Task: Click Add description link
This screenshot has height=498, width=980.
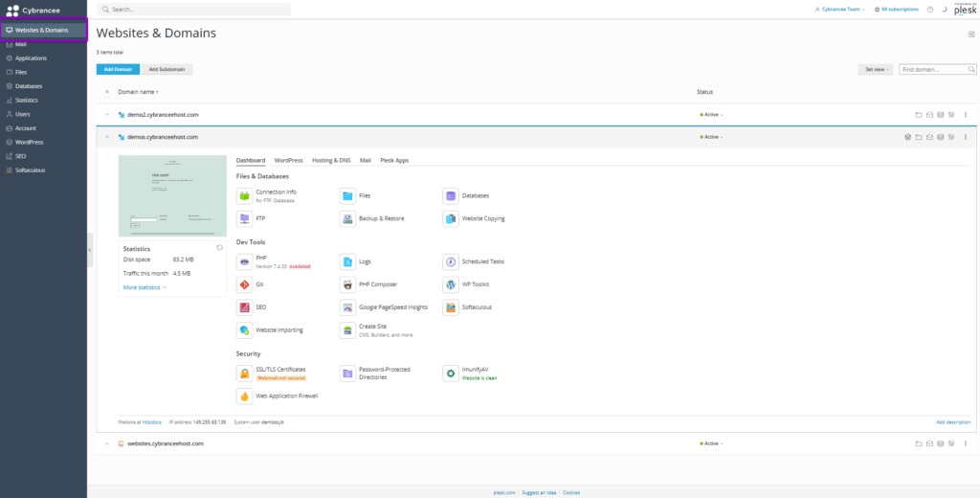Action: 953,422
